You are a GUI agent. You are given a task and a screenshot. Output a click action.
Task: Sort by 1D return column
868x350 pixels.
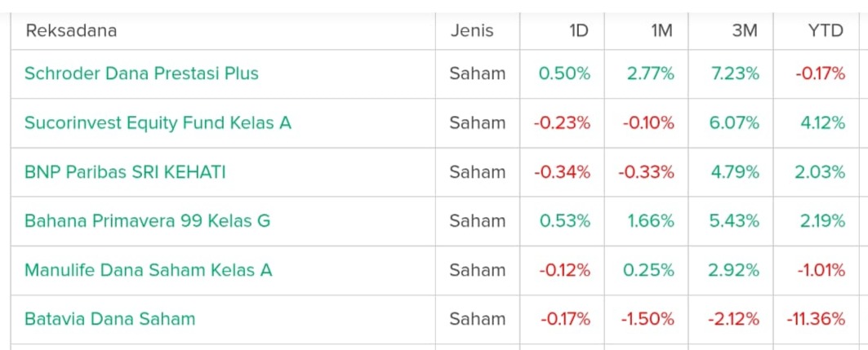(579, 31)
